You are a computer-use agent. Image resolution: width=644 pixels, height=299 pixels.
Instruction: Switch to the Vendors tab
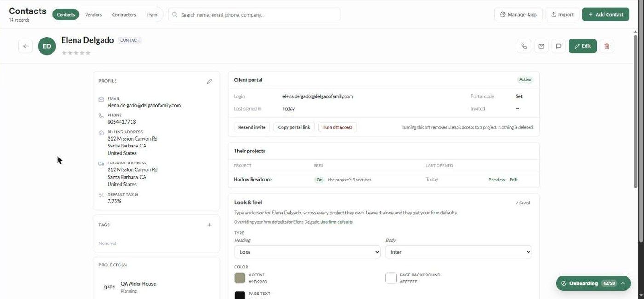[93, 15]
